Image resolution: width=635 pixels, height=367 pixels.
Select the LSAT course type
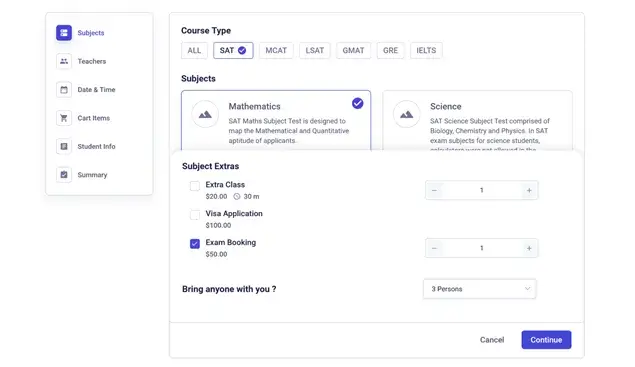[315, 51]
